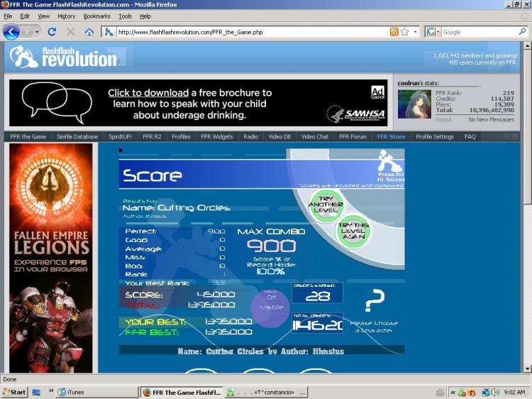Open the FFR the Game nav tab

(x=28, y=136)
